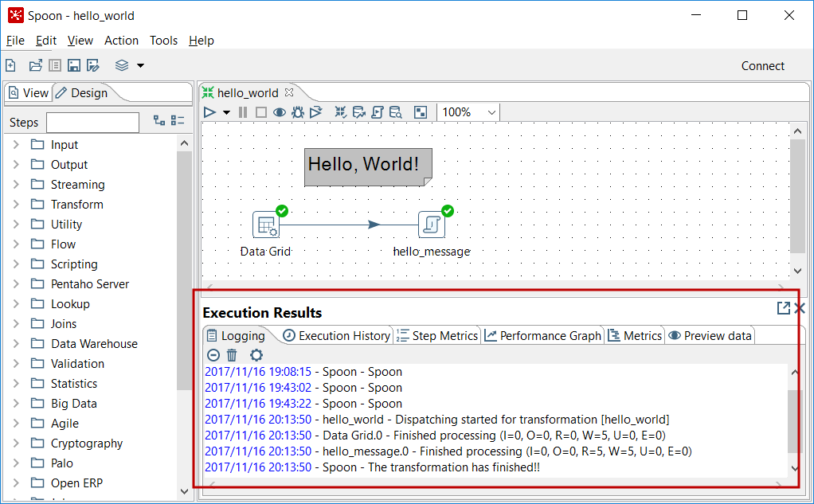Open the File menu
This screenshot has height=504, width=814.
click(15, 41)
